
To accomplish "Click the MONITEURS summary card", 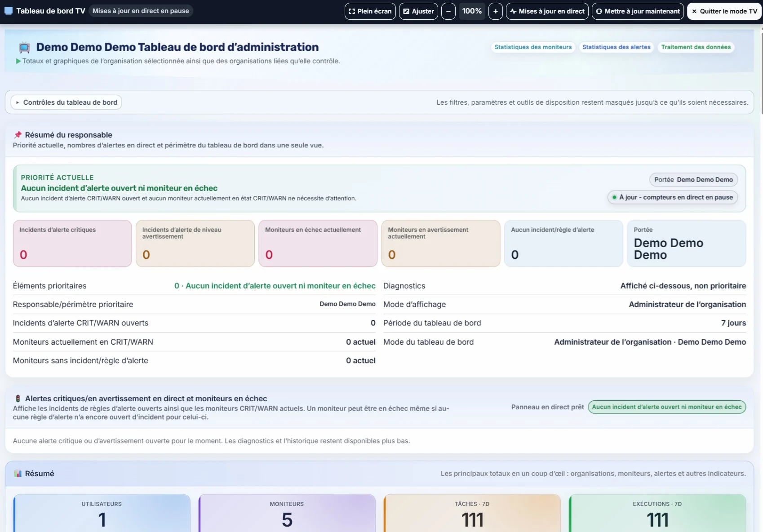I will click(x=287, y=513).
